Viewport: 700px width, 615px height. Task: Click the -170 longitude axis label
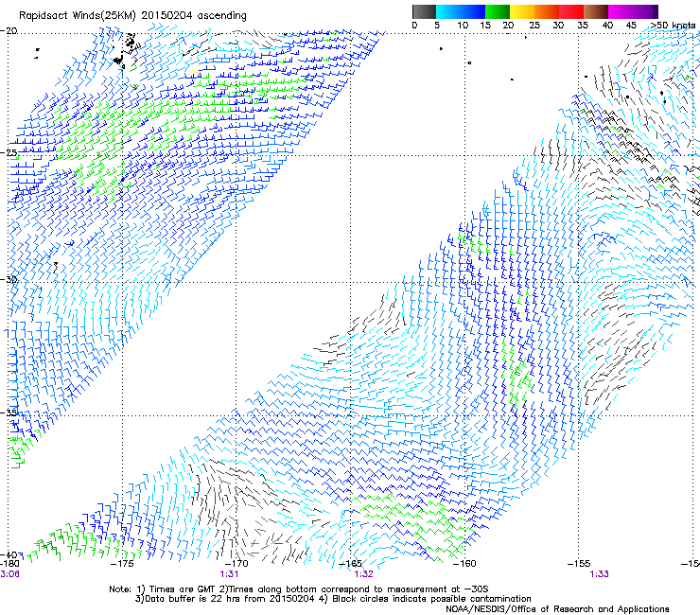236,564
